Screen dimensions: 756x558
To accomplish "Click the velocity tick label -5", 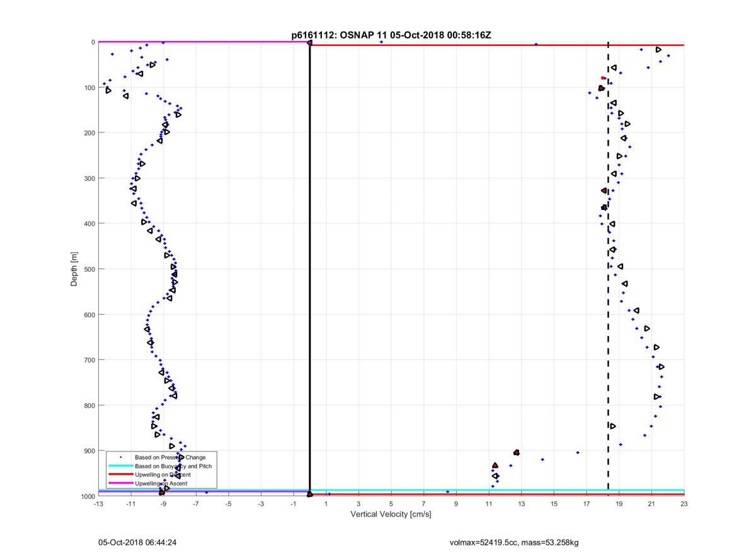I will click(x=229, y=504).
